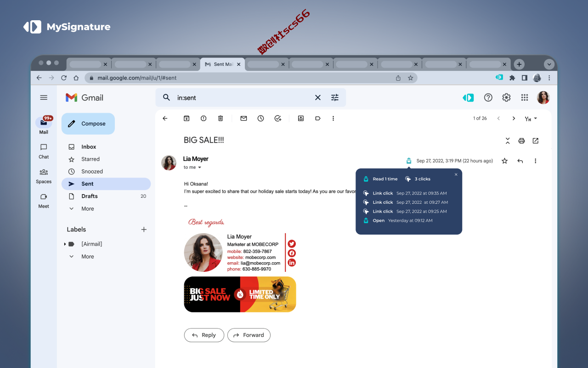Add email to Tasks
This screenshot has width=588, height=368.
(277, 118)
